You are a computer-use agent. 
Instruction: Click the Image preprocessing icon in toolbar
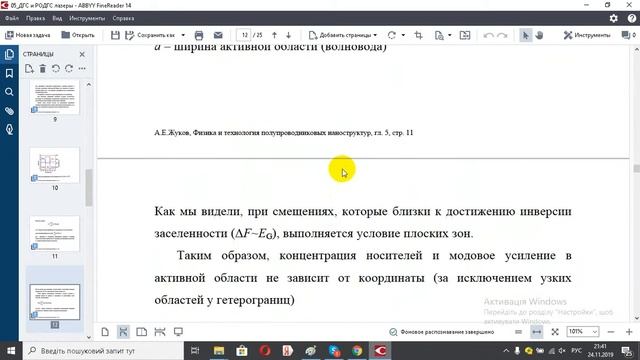pos(465,35)
